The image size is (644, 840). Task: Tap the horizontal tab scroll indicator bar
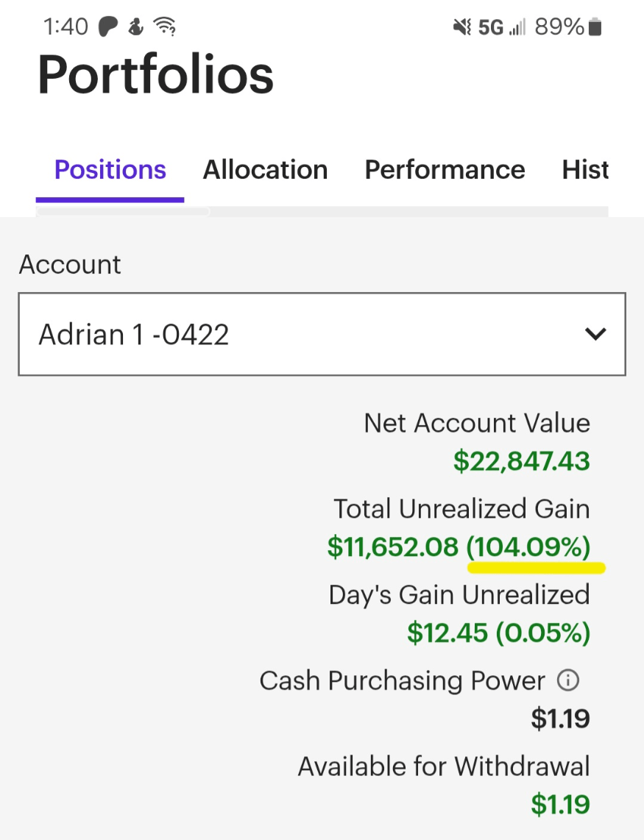coord(123,212)
